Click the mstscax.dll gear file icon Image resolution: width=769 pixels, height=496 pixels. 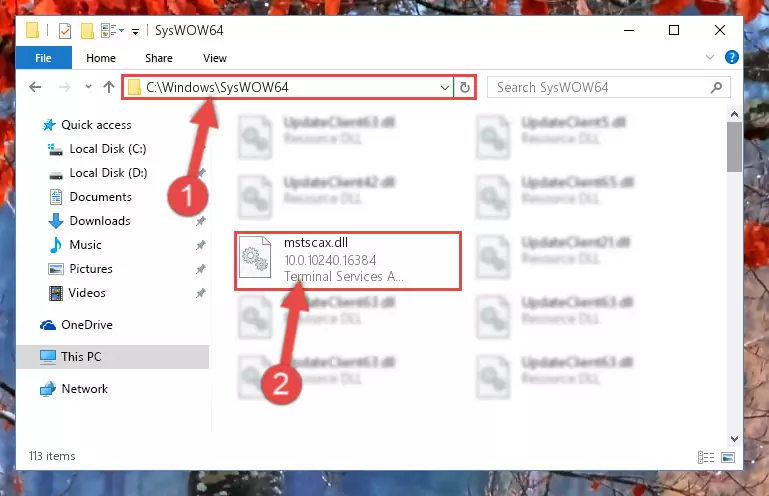click(255, 257)
